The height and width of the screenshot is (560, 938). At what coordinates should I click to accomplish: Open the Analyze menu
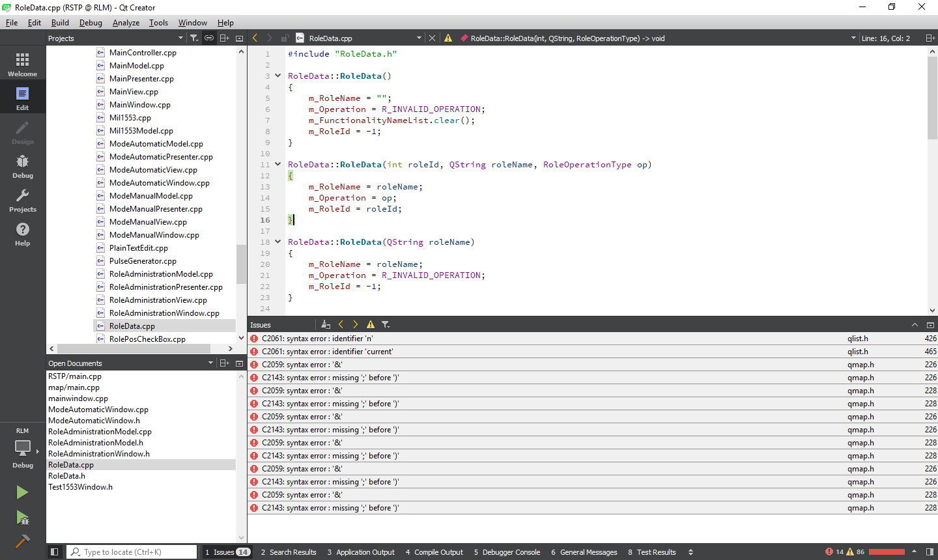[x=126, y=23]
